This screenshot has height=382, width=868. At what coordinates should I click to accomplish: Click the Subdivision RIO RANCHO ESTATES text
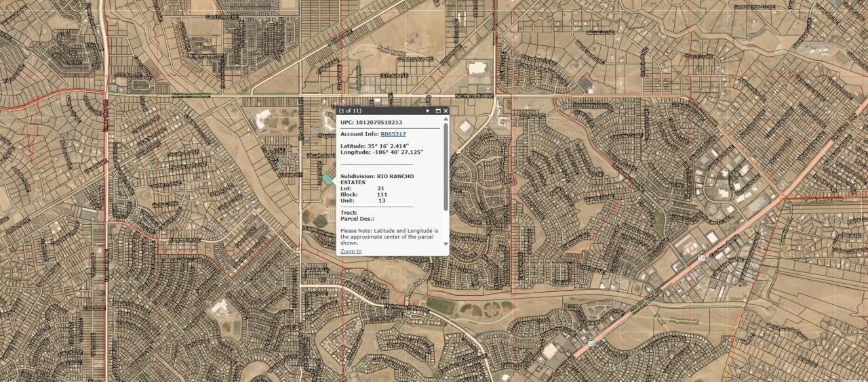click(x=376, y=179)
